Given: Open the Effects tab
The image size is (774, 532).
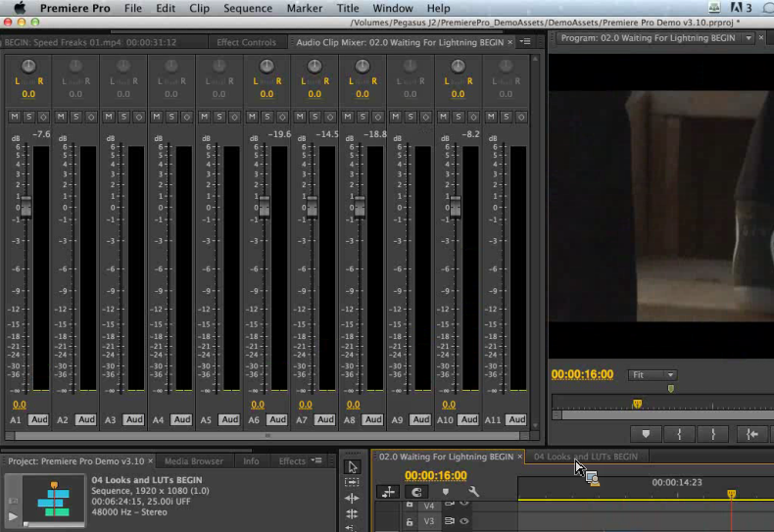Looking at the screenshot, I should click(292, 460).
